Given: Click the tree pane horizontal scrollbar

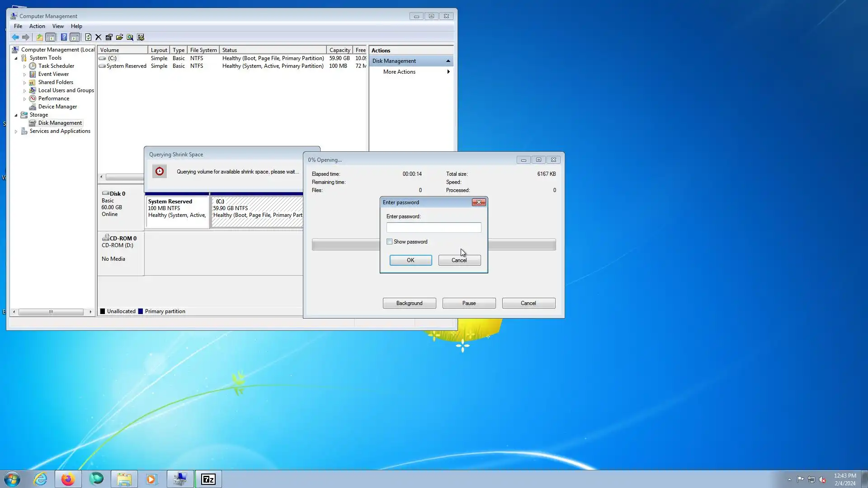Looking at the screenshot, I should pos(51,312).
